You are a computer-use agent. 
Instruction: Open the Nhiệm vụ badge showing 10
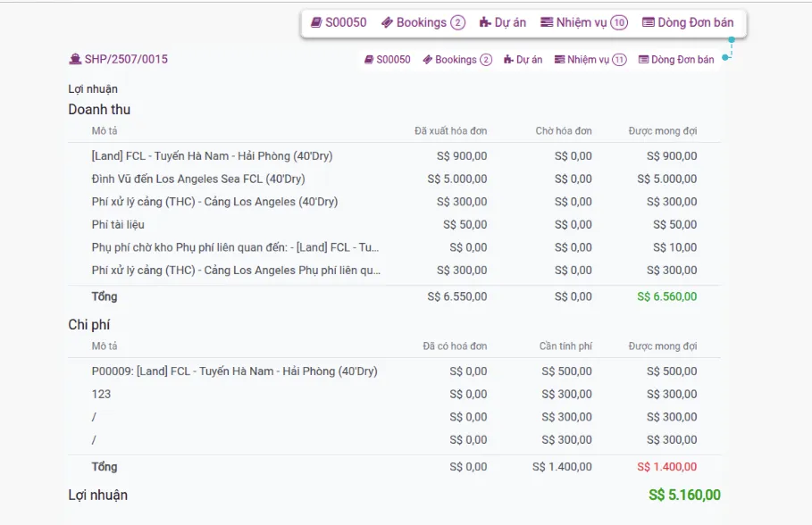619,22
